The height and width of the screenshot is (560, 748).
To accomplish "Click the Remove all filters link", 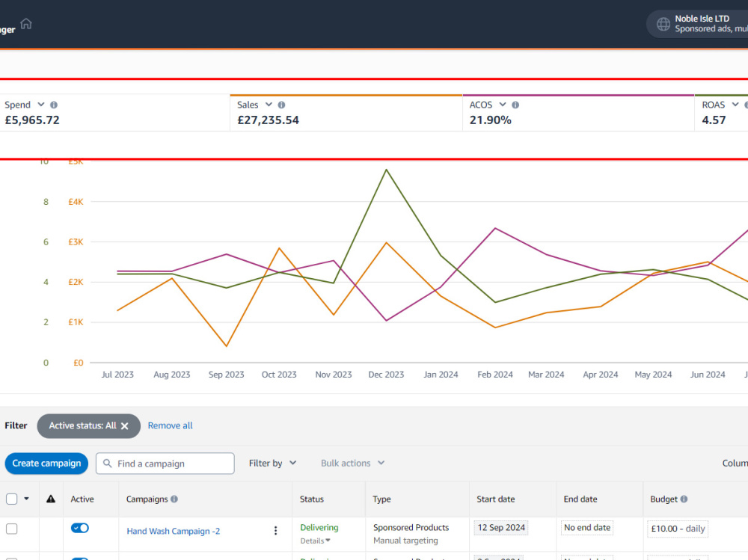I will pyautogui.click(x=170, y=425).
